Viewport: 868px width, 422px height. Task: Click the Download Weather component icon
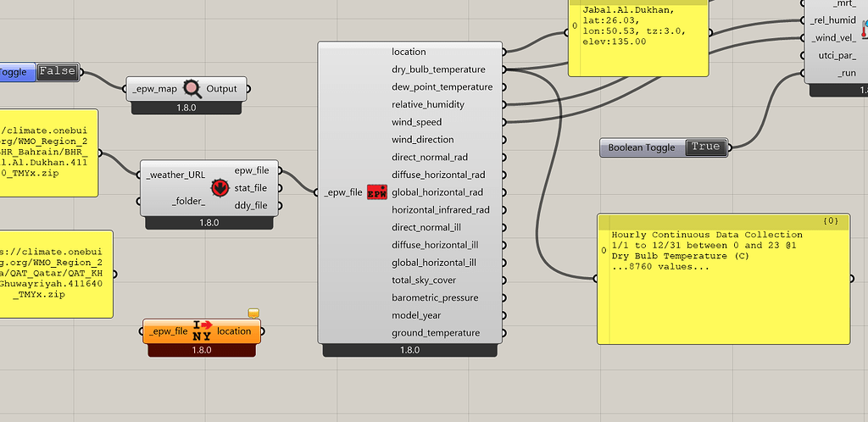click(x=220, y=188)
